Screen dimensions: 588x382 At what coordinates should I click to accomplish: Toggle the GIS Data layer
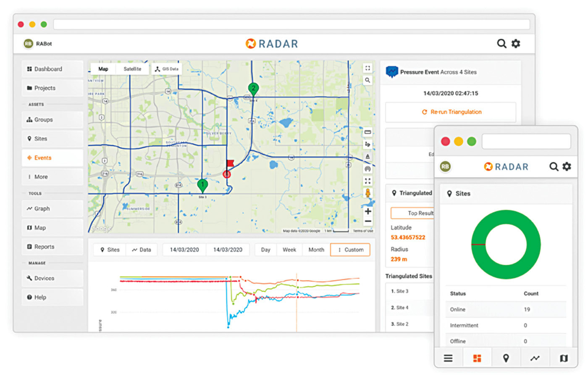[x=167, y=69]
